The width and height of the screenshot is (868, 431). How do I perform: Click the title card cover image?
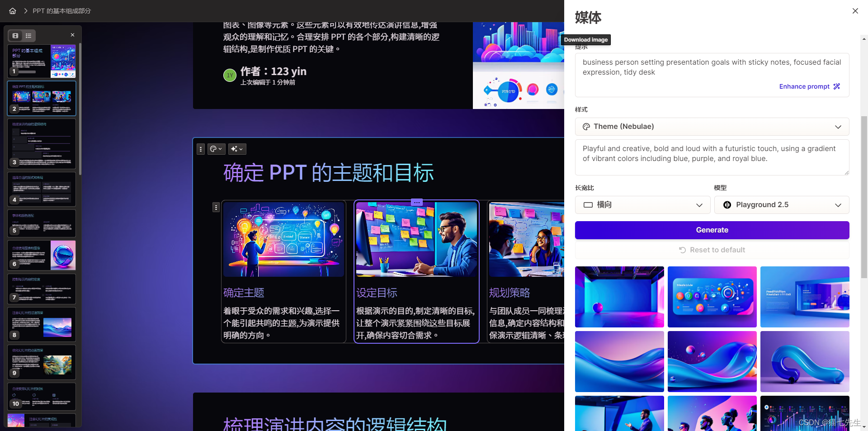point(519,66)
